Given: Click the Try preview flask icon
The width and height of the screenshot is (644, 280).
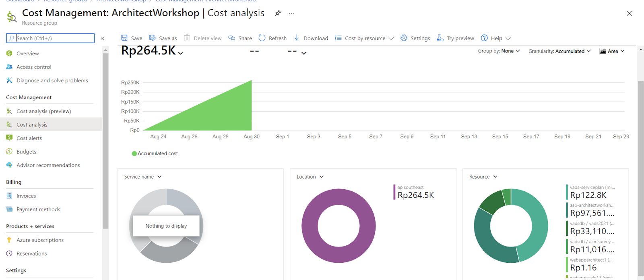Looking at the screenshot, I should click(x=440, y=38).
